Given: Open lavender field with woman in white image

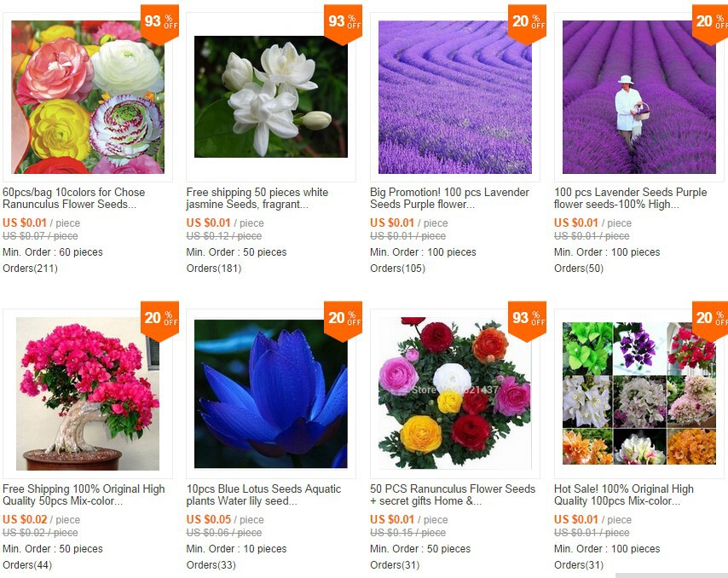Looking at the screenshot, I should pos(639,97).
